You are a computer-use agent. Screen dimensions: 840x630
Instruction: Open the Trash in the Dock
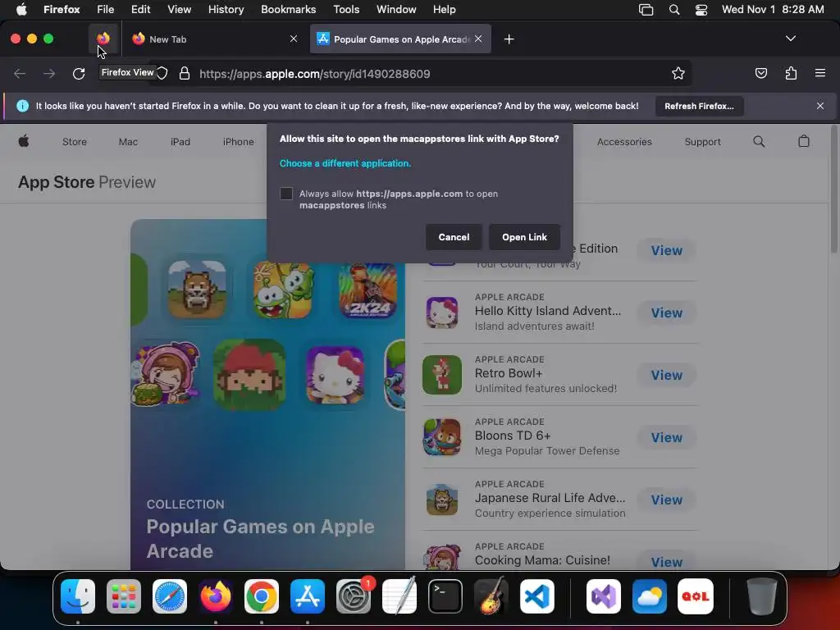(x=762, y=596)
